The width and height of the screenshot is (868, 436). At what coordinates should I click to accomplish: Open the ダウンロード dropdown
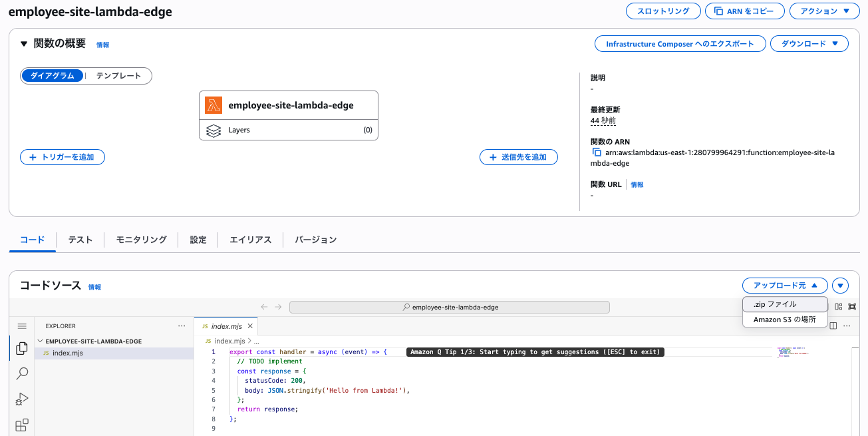pyautogui.click(x=809, y=44)
